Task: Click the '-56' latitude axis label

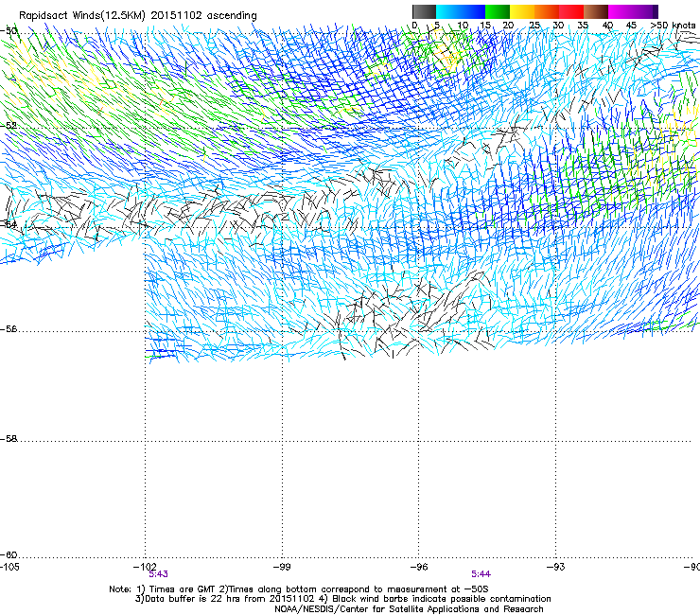Action: tap(9, 329)
